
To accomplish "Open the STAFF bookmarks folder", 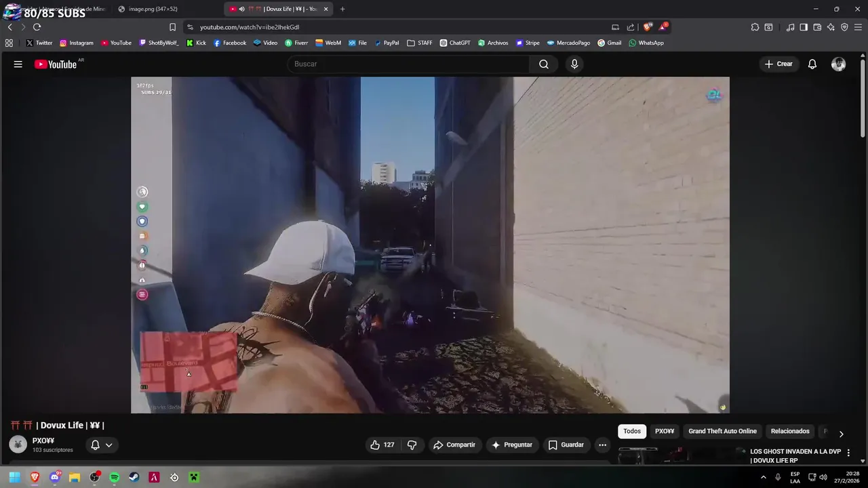I will 420,43.
